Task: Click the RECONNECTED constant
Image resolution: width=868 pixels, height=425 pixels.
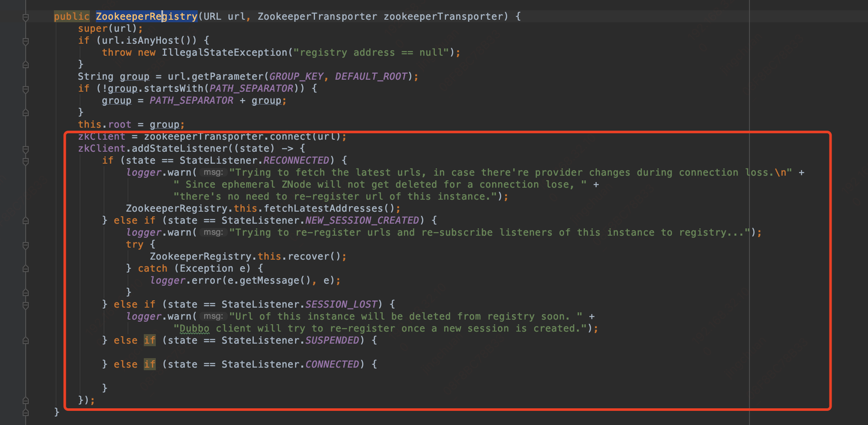Action: click(296, 160)
